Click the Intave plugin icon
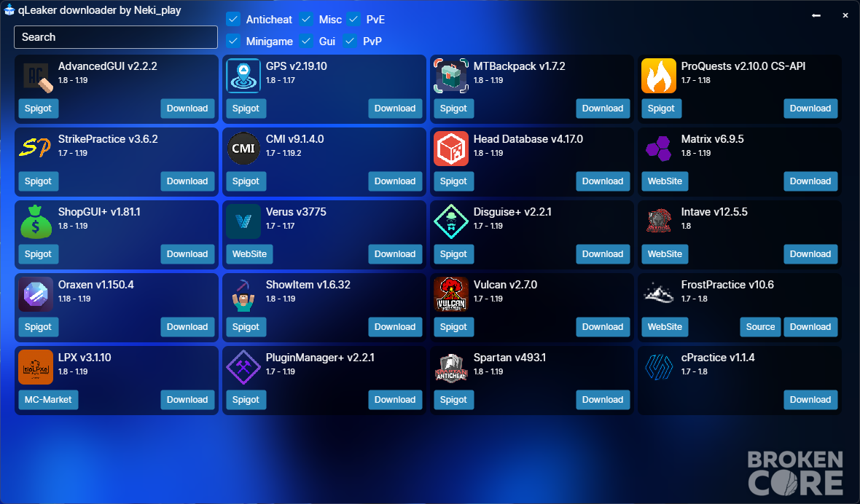 click(659, 221)
